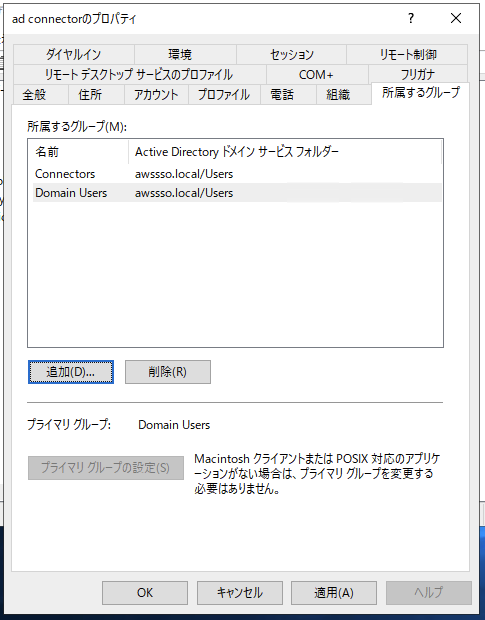Click Active Directory ドメイン サービス フォルダー column header

(x=285, y=152)
